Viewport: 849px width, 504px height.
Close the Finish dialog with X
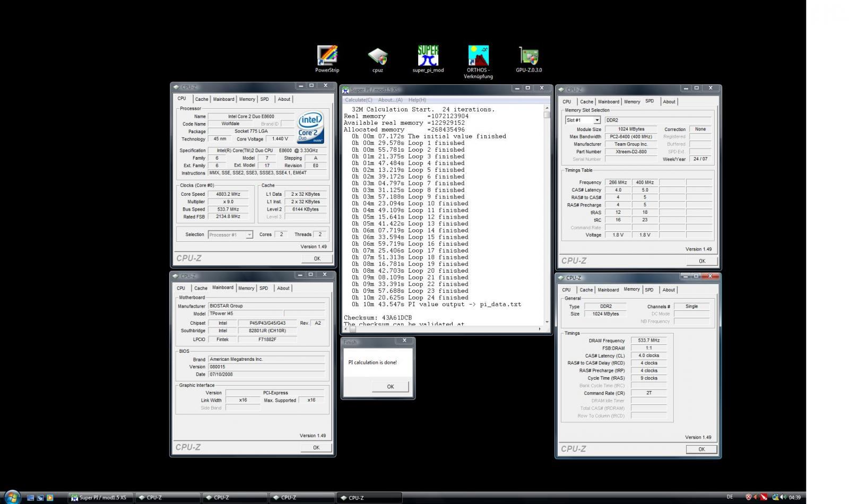tap(404, 341)
